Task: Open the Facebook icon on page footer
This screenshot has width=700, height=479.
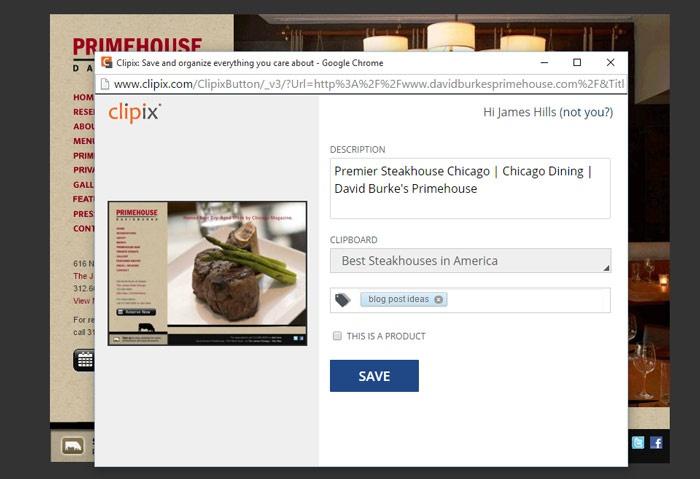Action: 656,442
